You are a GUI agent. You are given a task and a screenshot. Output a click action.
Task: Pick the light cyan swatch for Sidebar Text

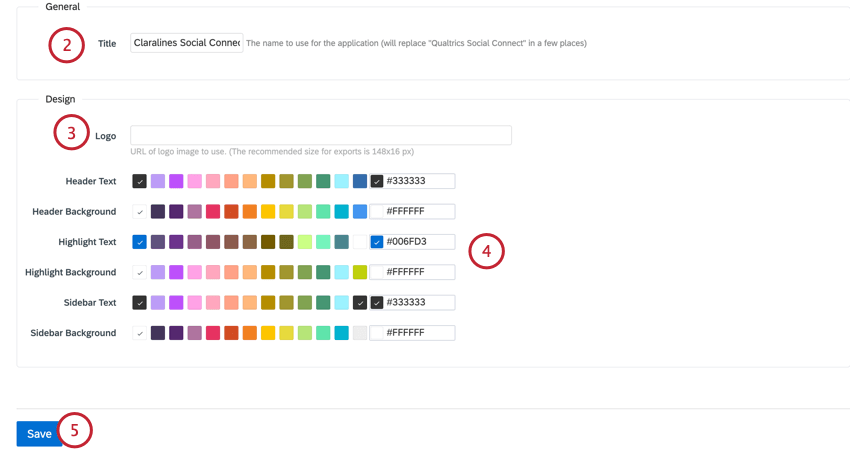(x=342, y=303)
